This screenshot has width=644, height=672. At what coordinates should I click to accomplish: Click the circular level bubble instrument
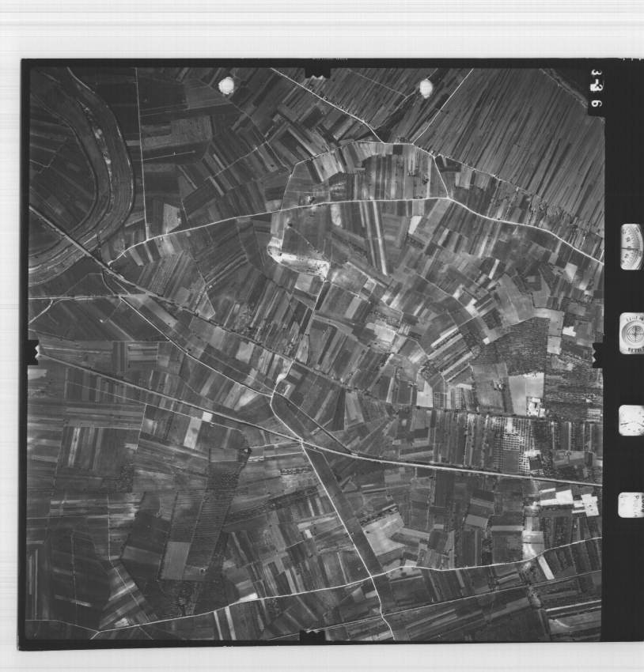[x=632, y=334]
